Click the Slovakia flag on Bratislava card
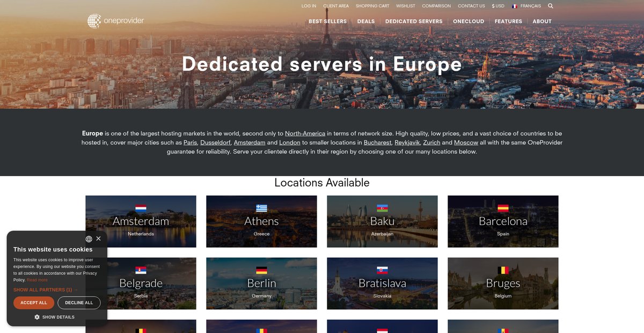Viewport: 644px width, 333px height. pyautogui.click(x=382, y=271)
